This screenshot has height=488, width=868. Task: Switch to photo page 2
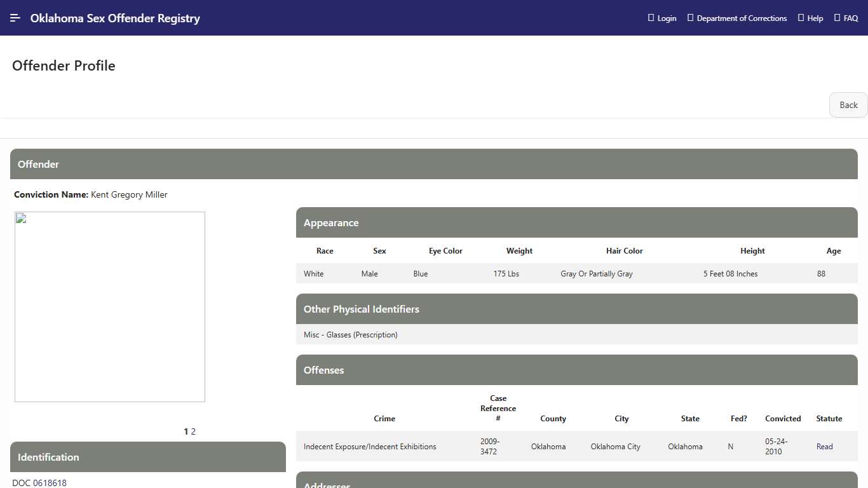193,431
